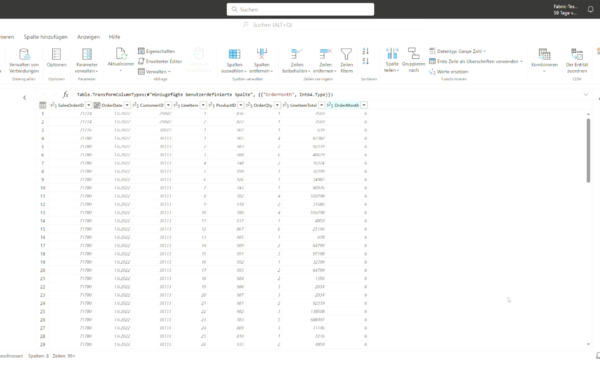The width and height of the screenshot is (600, 380).
Task: Open Verwalten von Verbindungen
Action: point(24,60)
